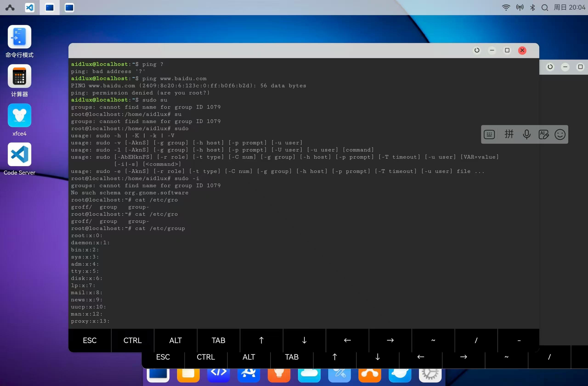Switch to VS Code task in top bar
588x386 pixels.
(30, 8)
